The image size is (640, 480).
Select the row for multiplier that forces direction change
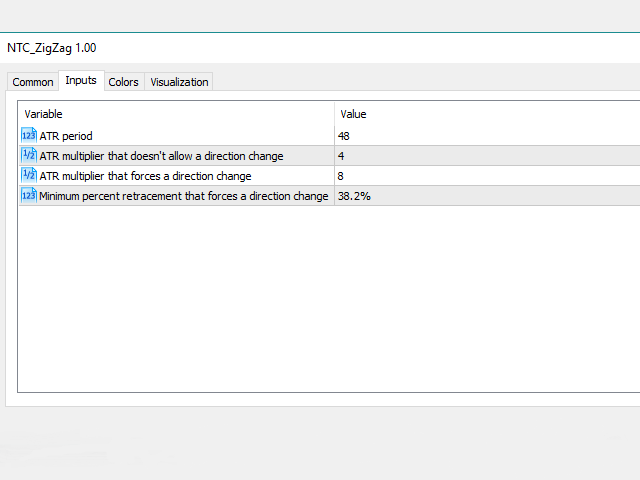[145, 176]
